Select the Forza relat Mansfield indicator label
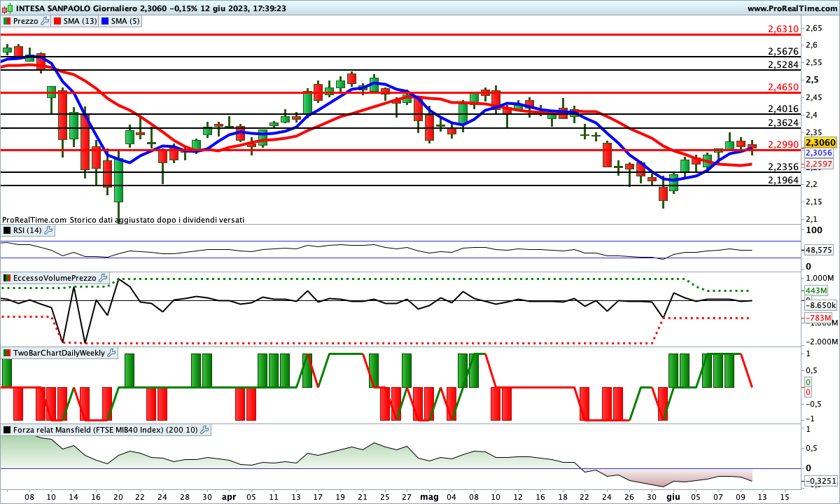Viewport: 840px width, 504px height. pyautogui.click(x=106, y=430)
